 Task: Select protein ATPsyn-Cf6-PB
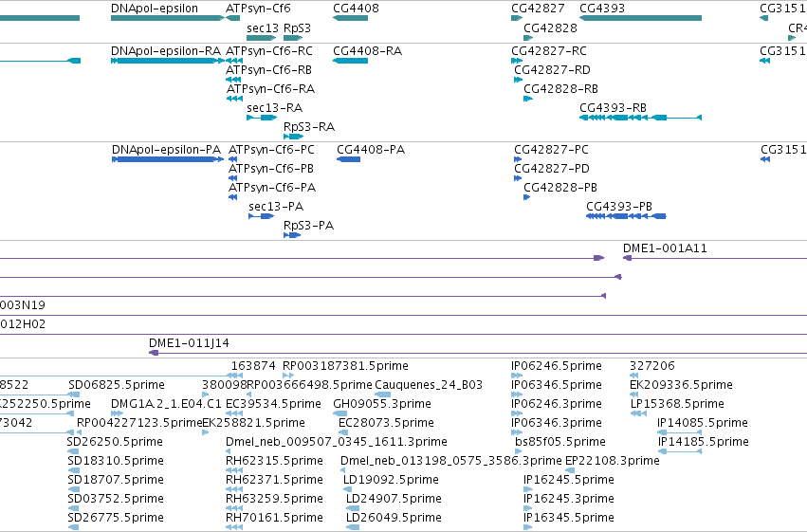coord(232,178)
